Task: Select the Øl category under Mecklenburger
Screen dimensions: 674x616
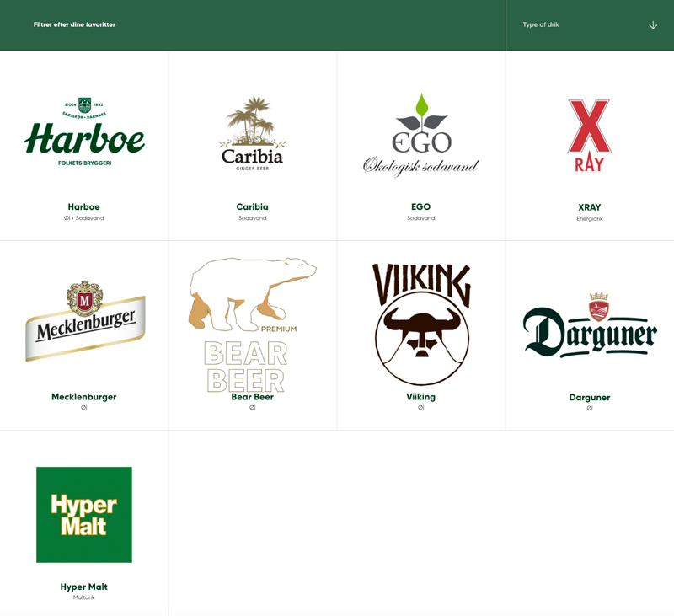Action: (84, 408)
